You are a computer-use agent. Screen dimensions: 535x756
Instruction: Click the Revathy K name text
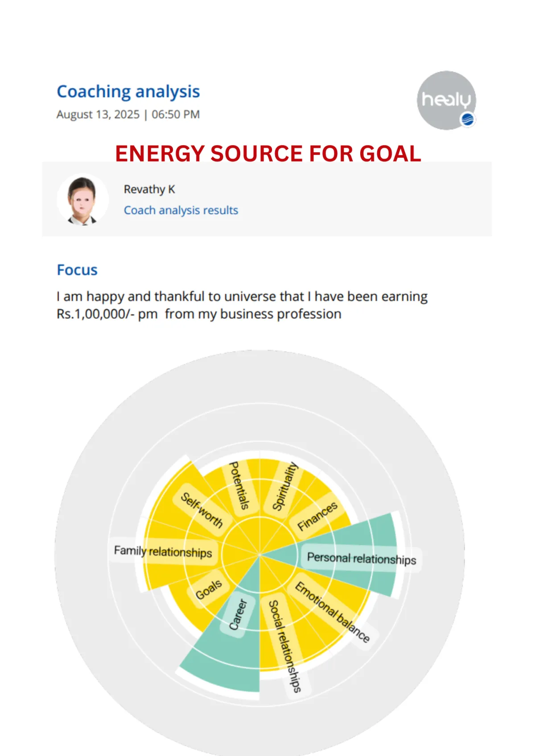click(149, 189)
